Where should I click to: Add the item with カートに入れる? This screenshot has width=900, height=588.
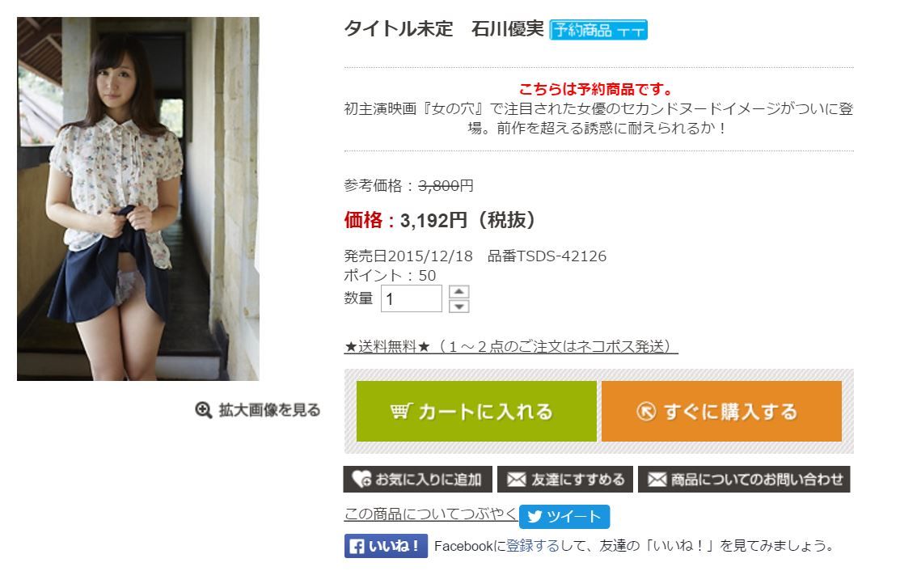click(x=476, y=411)
